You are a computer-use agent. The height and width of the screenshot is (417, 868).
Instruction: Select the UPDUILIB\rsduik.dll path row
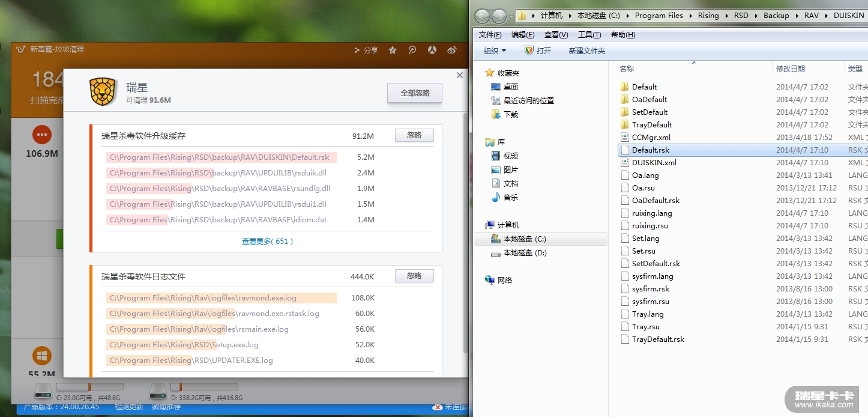pos(222,173)
